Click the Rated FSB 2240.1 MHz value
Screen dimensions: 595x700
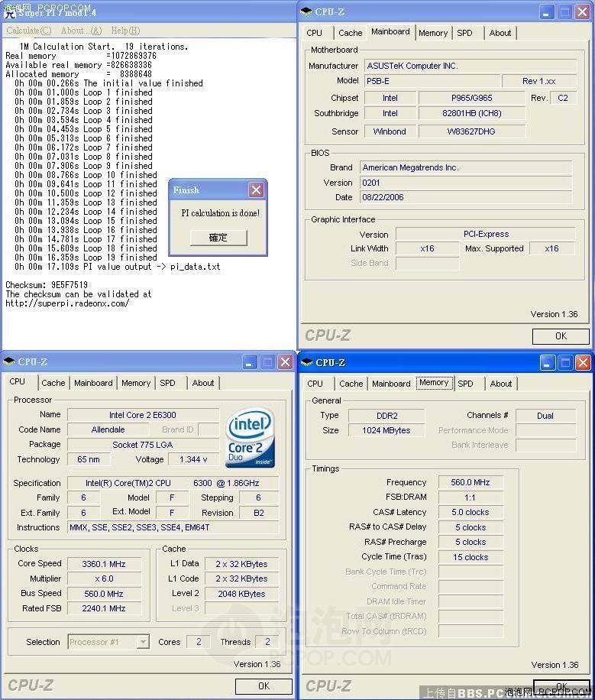click(104, 608)
